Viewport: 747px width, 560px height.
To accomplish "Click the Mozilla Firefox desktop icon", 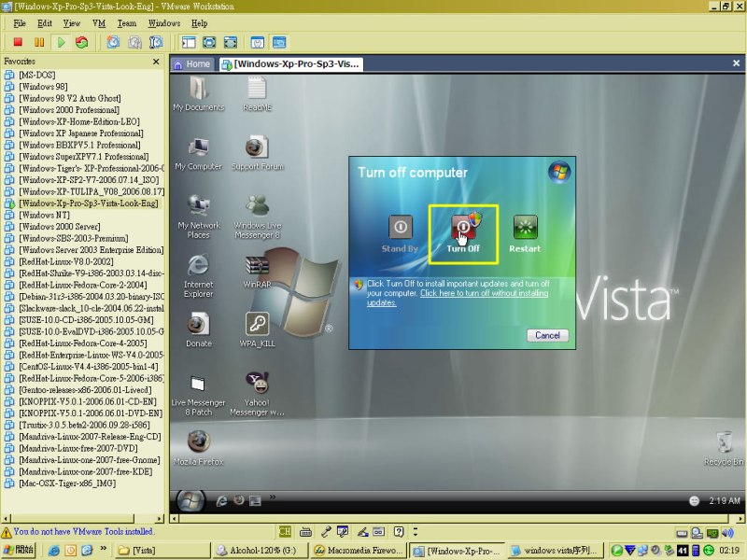I will [x=199, y=448].
